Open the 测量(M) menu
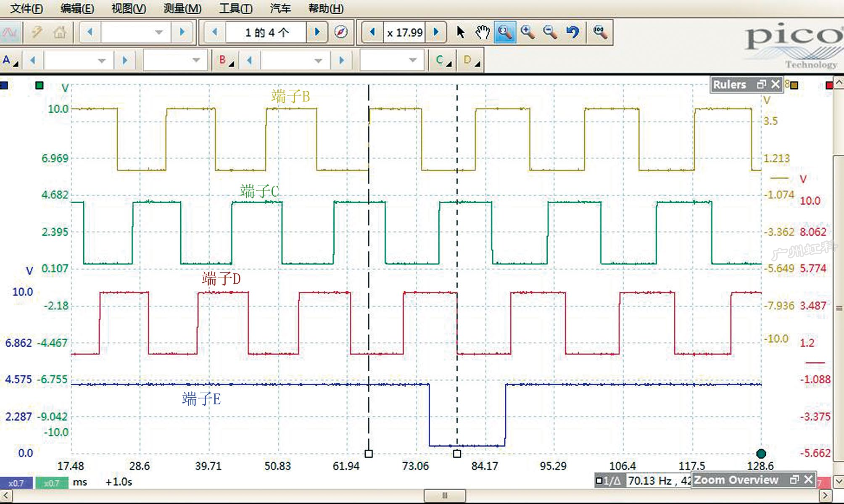This screenshot has width=844, height=504. point(182,8)
